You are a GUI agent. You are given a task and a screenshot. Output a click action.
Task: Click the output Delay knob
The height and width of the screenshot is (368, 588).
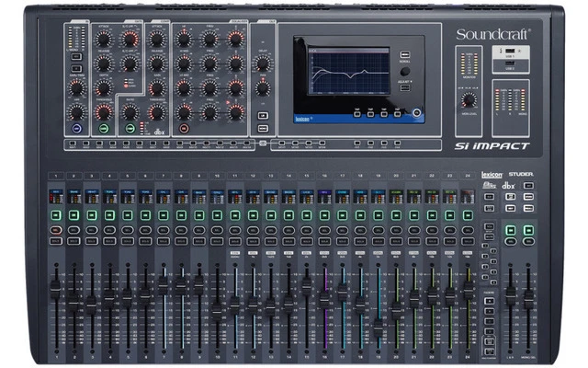(x=263, y=63)
